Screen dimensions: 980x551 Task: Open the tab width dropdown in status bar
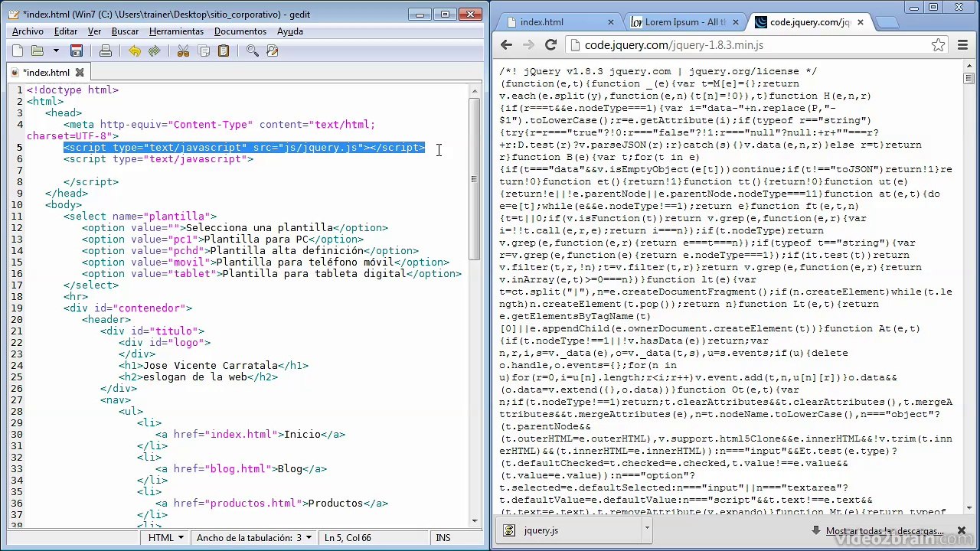254,538
